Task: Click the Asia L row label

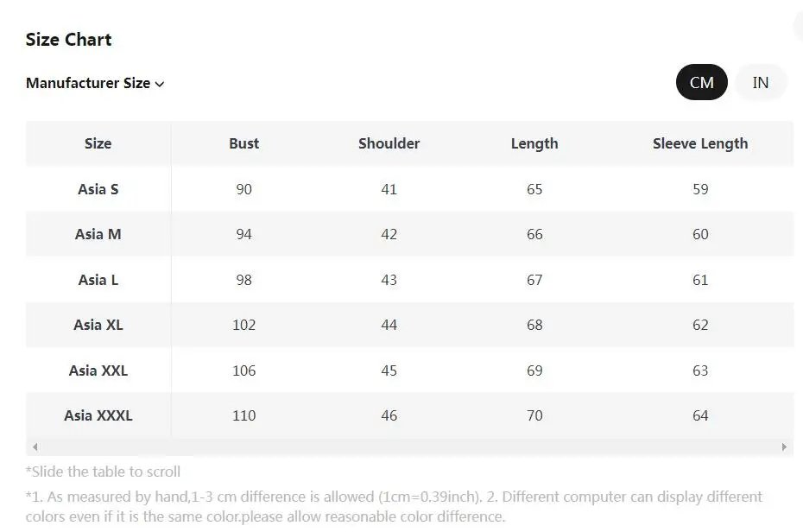Action: coord(98,280)
